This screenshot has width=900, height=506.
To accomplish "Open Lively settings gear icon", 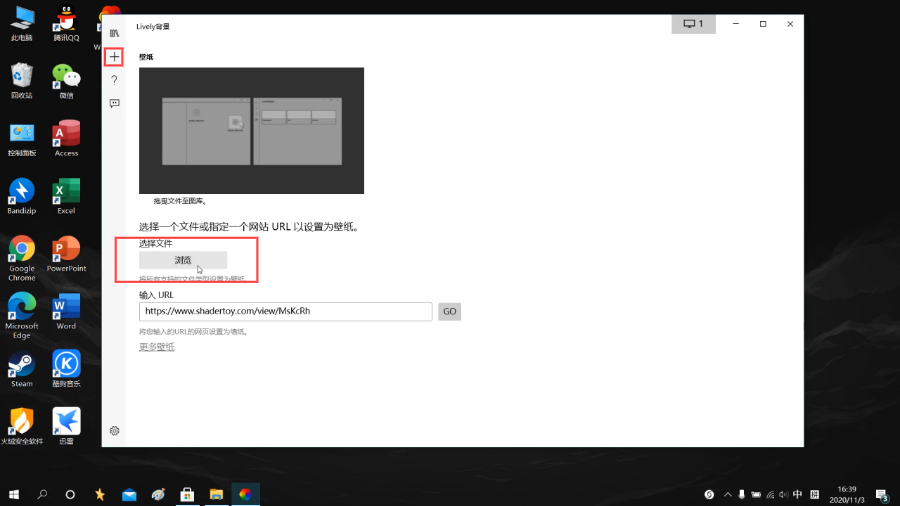I will point(114,431).
